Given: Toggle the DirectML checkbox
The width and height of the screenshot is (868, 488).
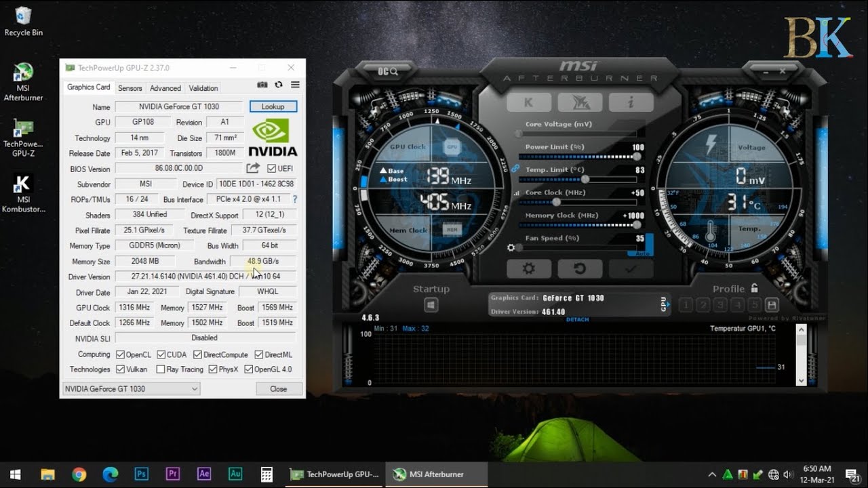Looking at the screenshot, I should click(259, 354).
